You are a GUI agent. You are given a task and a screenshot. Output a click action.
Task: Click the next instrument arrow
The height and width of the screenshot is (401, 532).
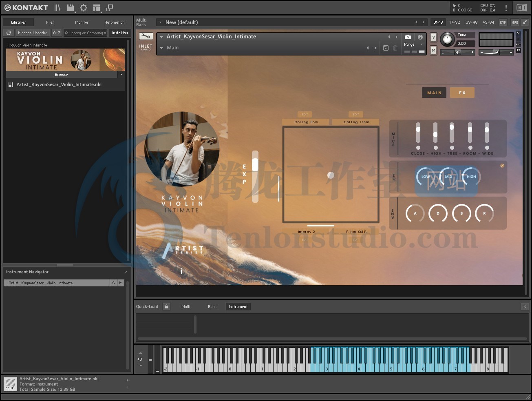397,37
